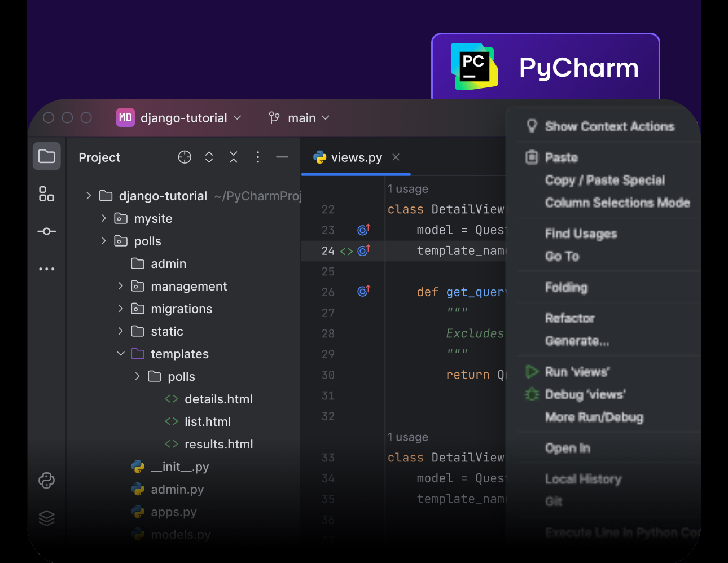
Task: Click override gutter icon on line 24
Action: pos(364,250)
